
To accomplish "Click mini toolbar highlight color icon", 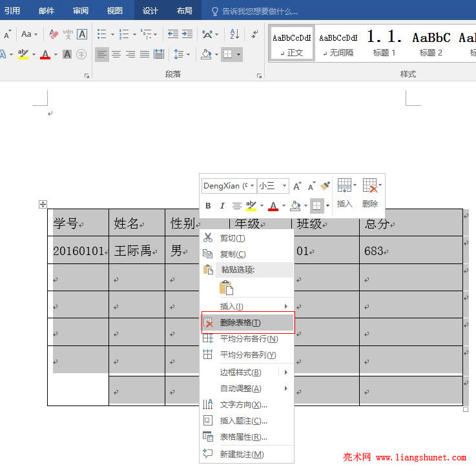I will (x=251, y=206).
